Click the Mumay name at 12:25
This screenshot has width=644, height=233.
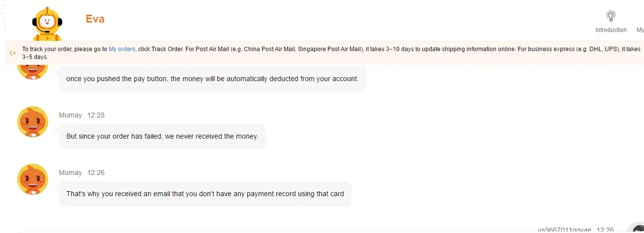[70, 115]
